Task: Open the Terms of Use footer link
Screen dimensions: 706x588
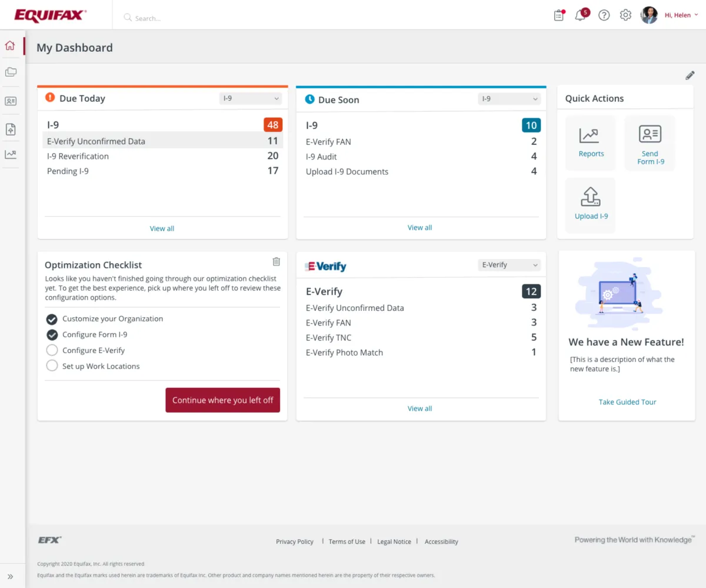Action: 347,542
